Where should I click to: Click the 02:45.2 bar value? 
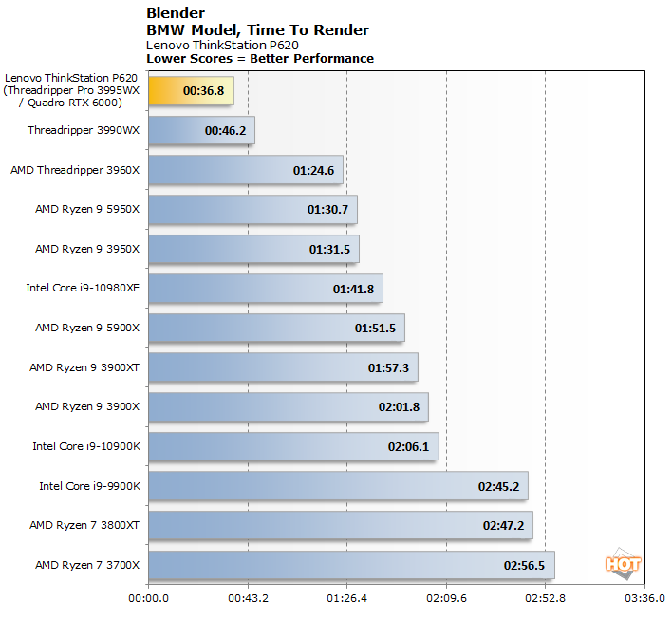(498, 487)
